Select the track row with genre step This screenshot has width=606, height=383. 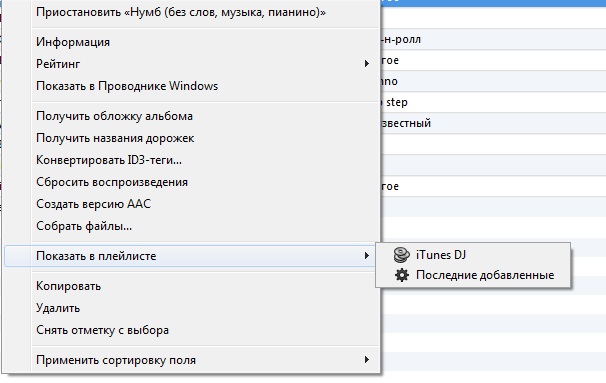(x=493, y=102)
